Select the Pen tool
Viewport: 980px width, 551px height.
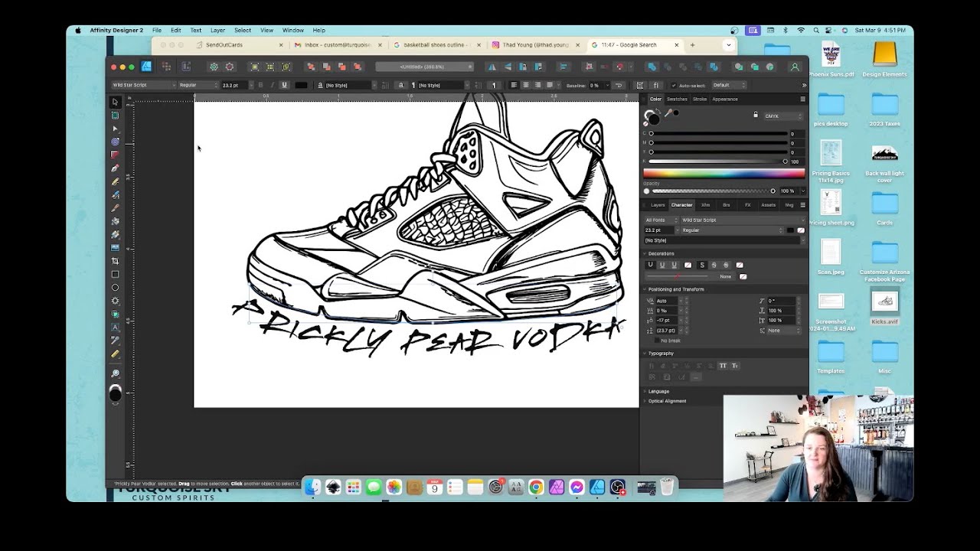tap(116, 168)
